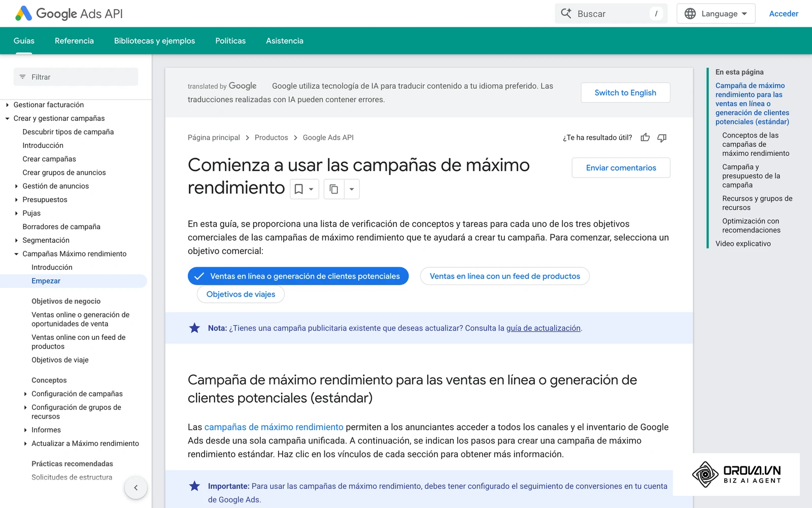Viewport: 812px width, 508px height.
Task: Select Objetivos de viajes chip
Action: (x=241, y=294)
